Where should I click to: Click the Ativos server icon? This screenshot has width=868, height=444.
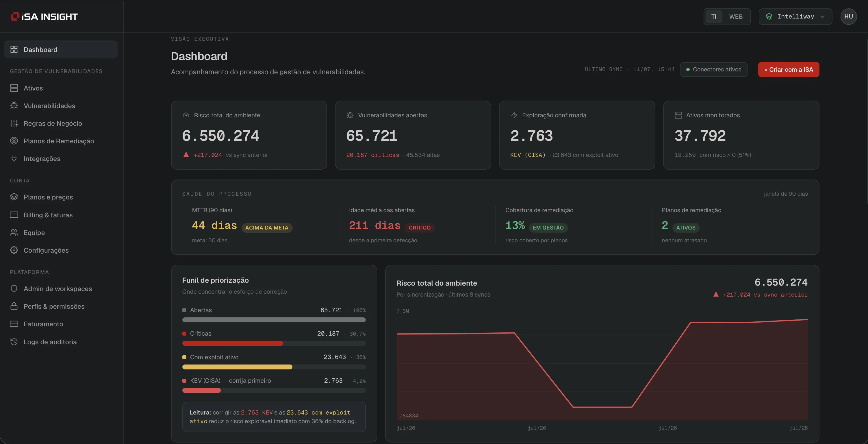pos(14,88)
